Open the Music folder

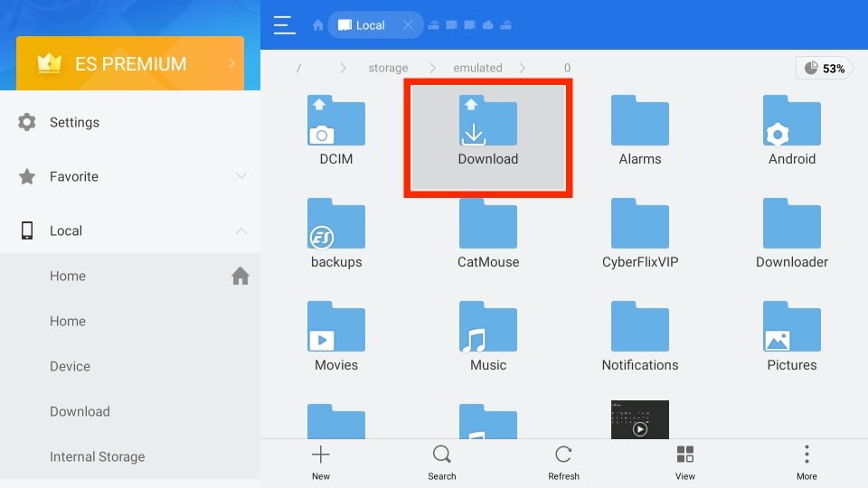[x=487, y=336]
